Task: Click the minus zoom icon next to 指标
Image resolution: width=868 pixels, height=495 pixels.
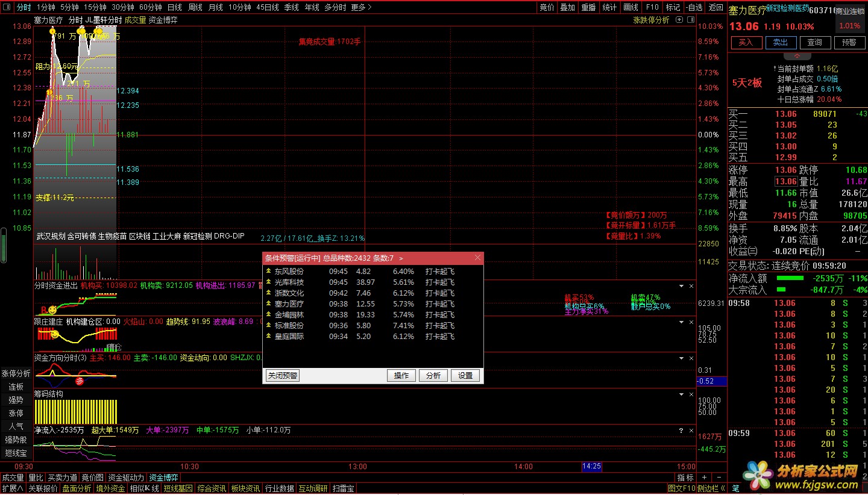Action: 719,478
